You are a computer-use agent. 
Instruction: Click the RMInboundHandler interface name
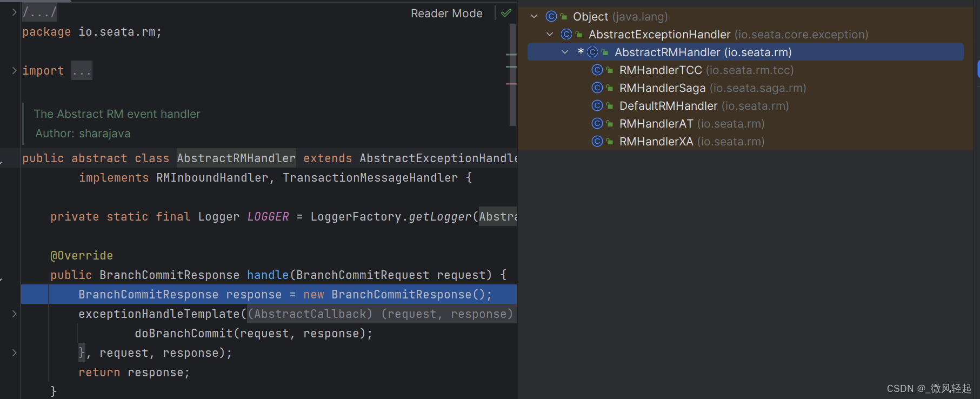tap(212, 178)
